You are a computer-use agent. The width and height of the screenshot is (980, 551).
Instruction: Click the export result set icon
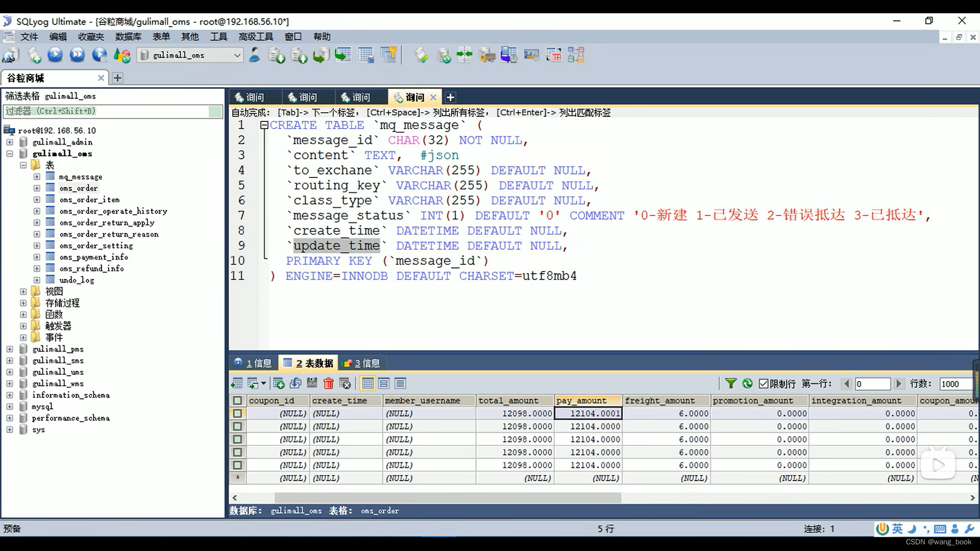pos(237,384)
